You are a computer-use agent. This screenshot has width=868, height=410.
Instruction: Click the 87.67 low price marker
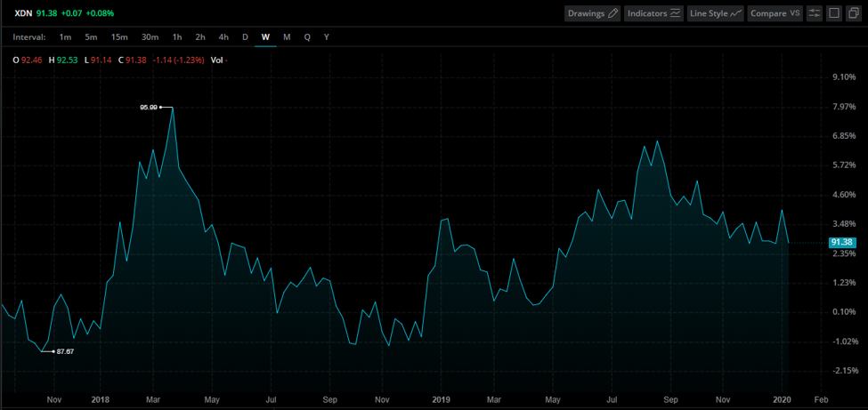pos(65,351)
